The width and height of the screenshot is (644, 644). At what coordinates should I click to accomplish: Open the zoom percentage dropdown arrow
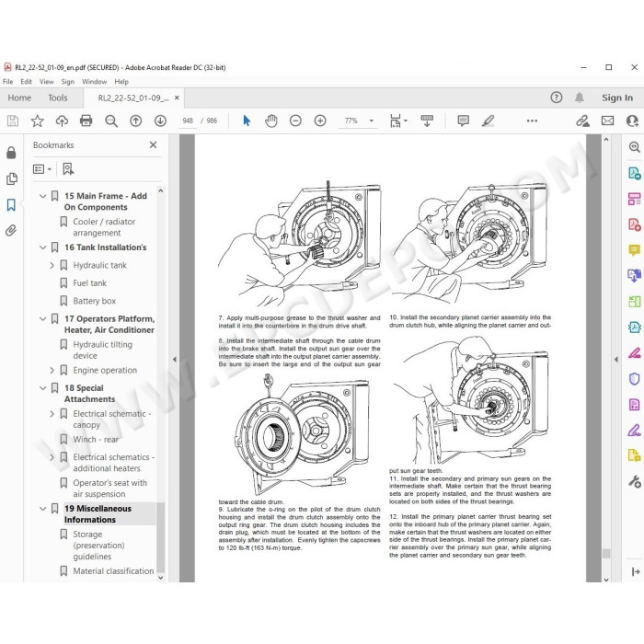[372, 121]
